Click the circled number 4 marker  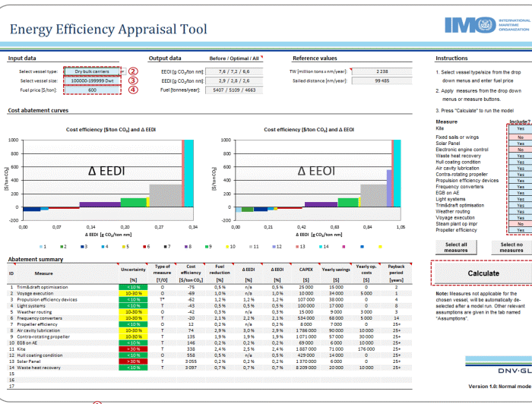tap(132, 90)
